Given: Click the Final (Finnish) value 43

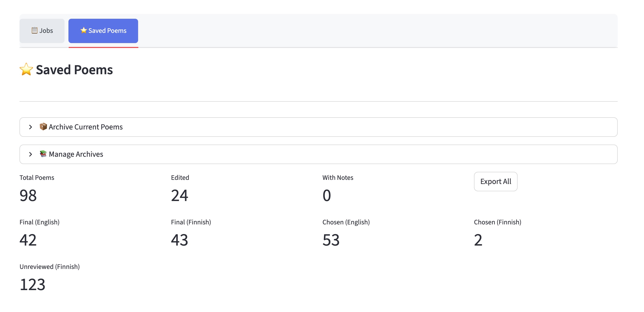Looking at the screenshot, I should point(179,240).
